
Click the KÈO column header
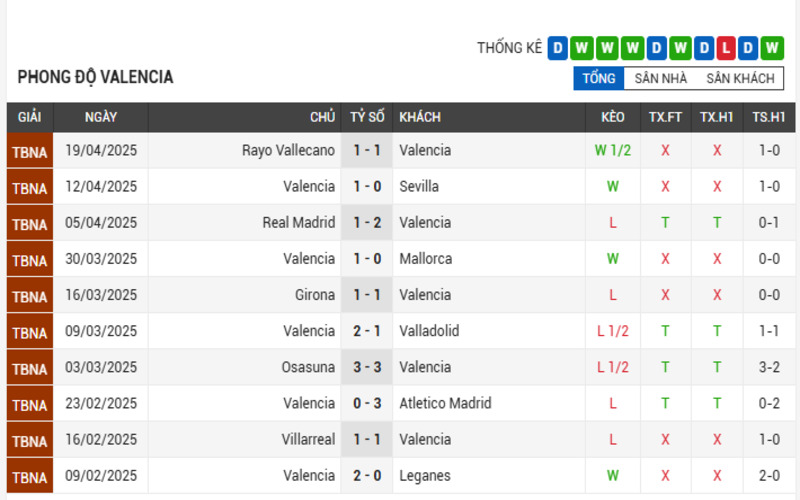pos(613,117)
